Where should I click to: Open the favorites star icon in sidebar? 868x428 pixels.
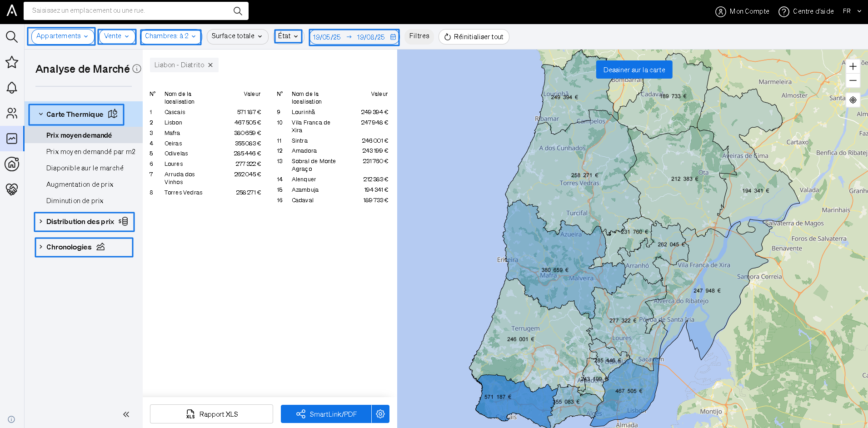[x=12, y=62]
